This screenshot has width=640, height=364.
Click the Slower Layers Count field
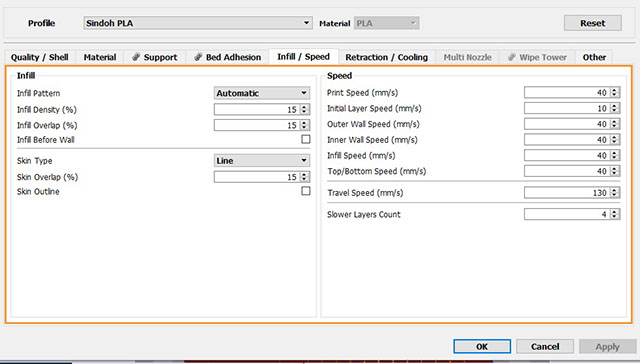(x=567, y=214)
